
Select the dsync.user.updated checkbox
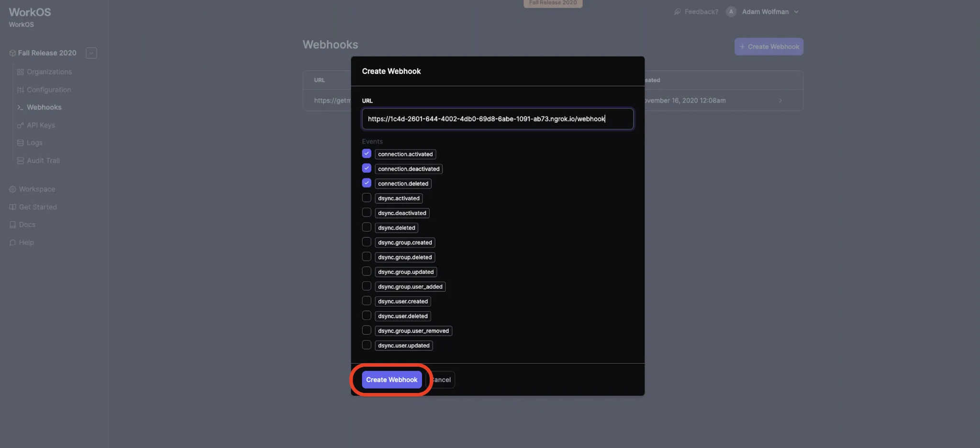coord(367,345)
